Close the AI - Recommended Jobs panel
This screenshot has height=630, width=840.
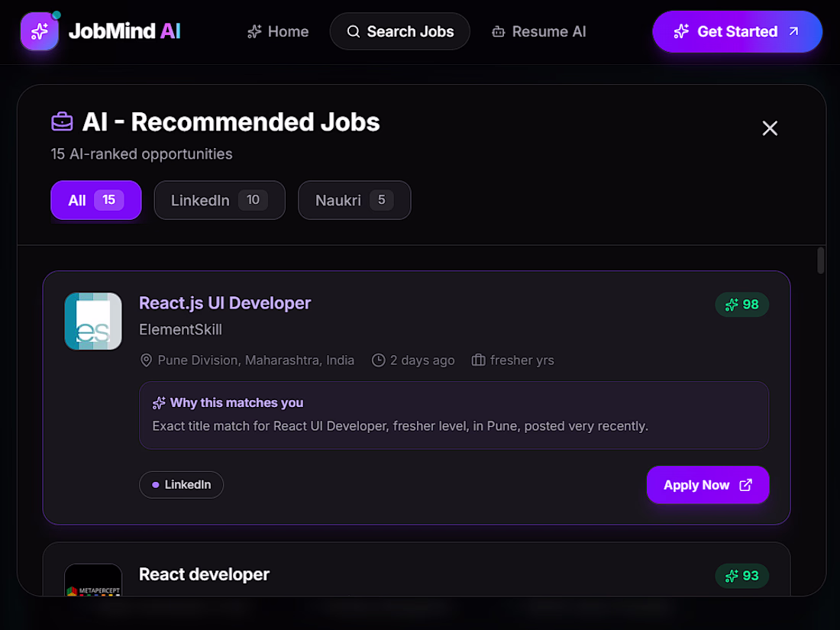(770, 128)
